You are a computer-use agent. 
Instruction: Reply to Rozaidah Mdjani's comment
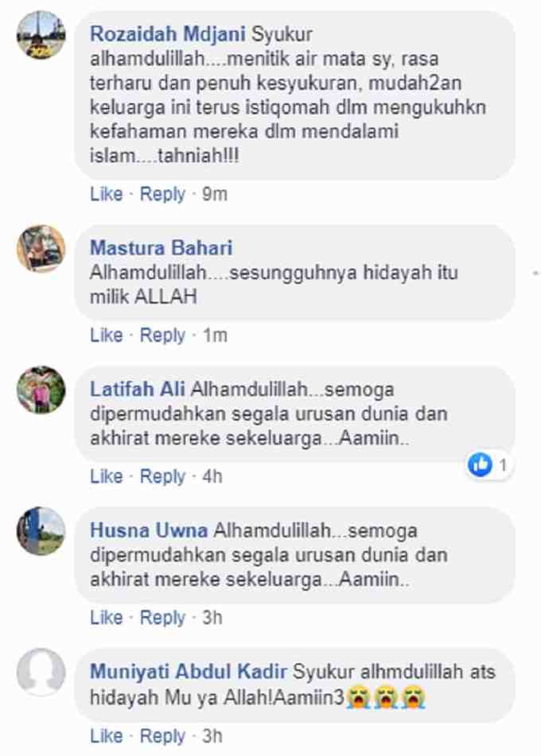point(162,194)
